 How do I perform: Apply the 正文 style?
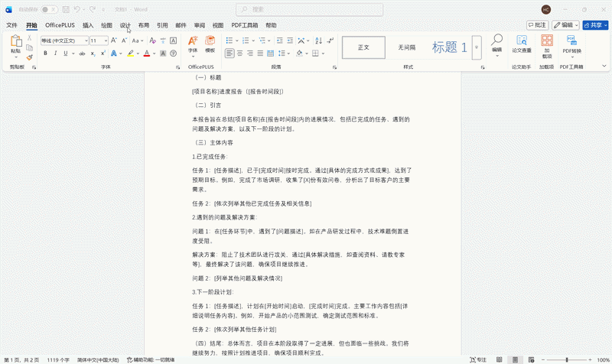point(364,47)
